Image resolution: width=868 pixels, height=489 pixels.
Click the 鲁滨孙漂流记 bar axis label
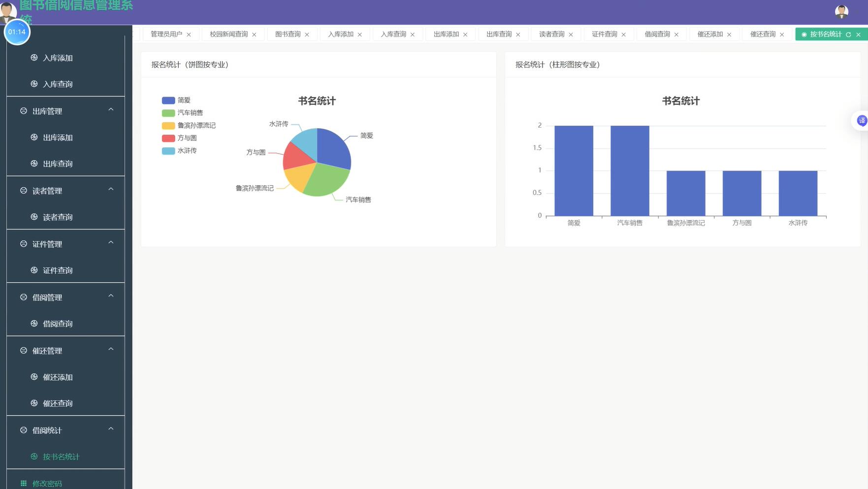click(x=686, y=223)
